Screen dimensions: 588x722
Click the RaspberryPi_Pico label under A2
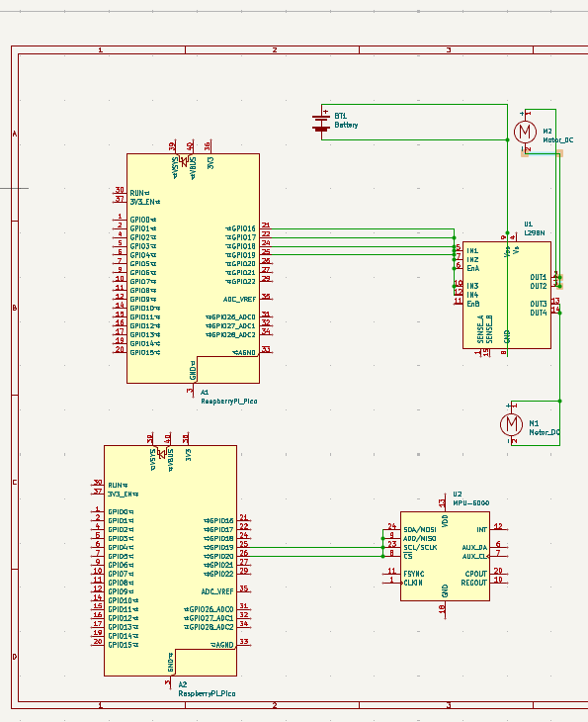coord(207,693)
